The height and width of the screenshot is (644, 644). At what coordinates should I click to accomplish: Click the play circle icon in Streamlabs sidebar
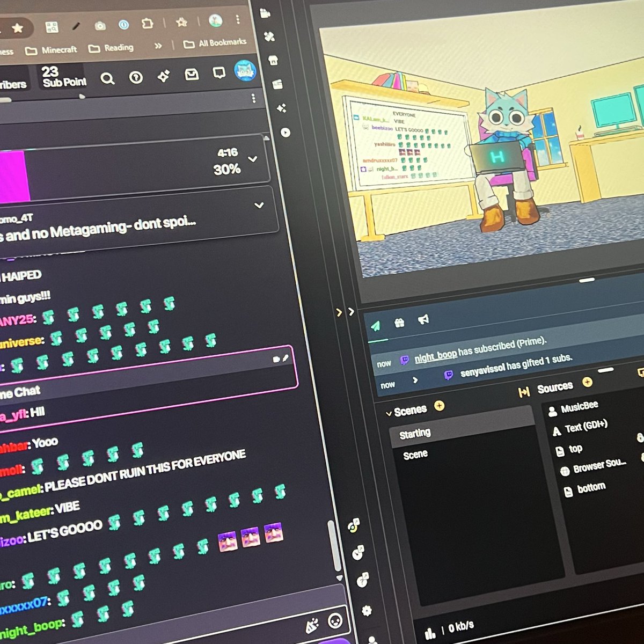click(286, 132)
